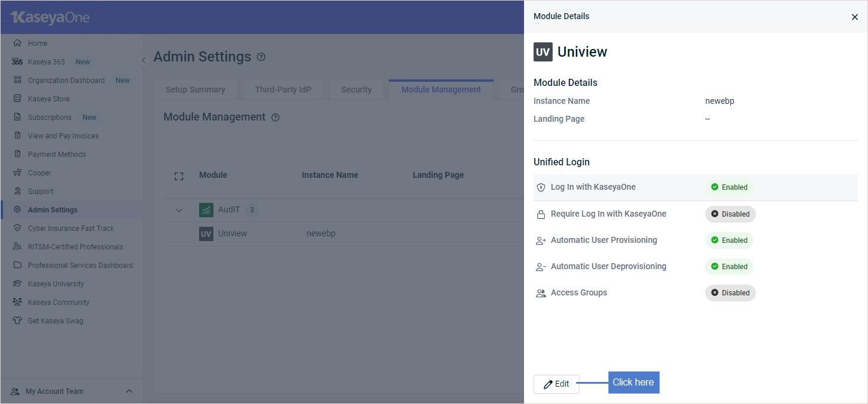
Task: Click the Enabled badge for Automatic User Deprovisioning
Action: coord(729,267)
